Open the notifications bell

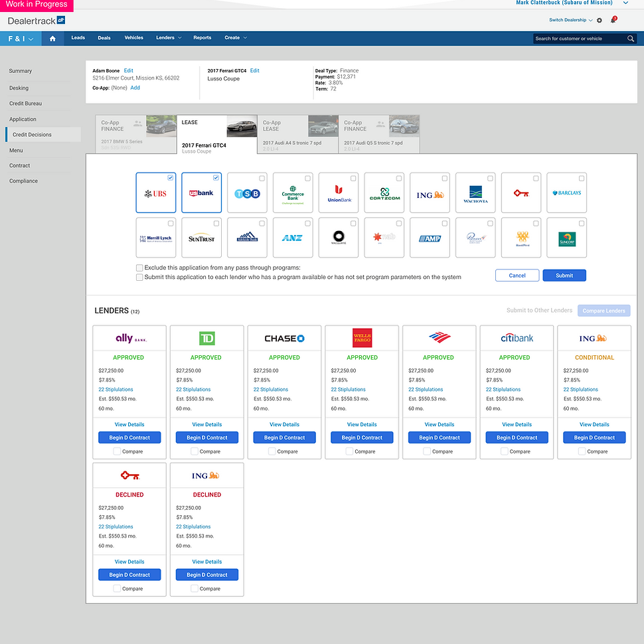click(613, 19)
